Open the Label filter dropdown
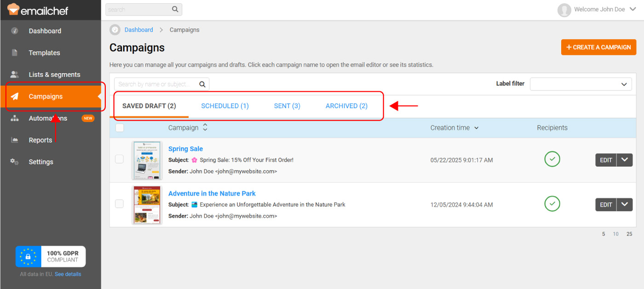Screen dimensions: 644x289 580,84
